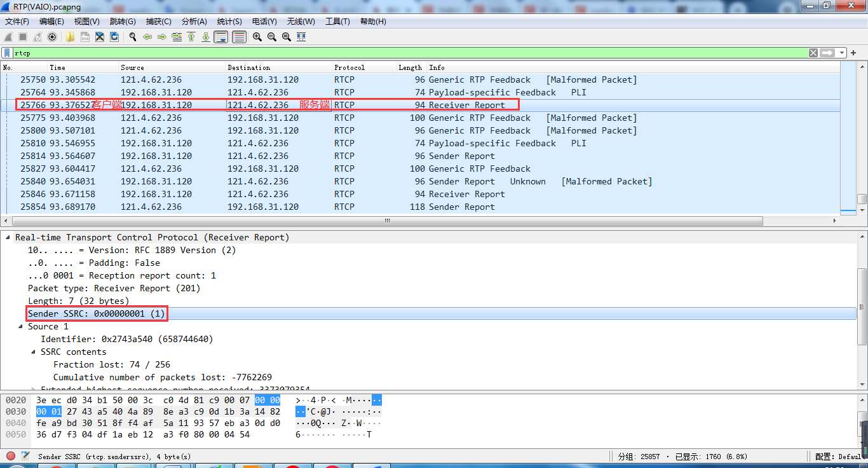Jump to first packet icon

[191, 37]
